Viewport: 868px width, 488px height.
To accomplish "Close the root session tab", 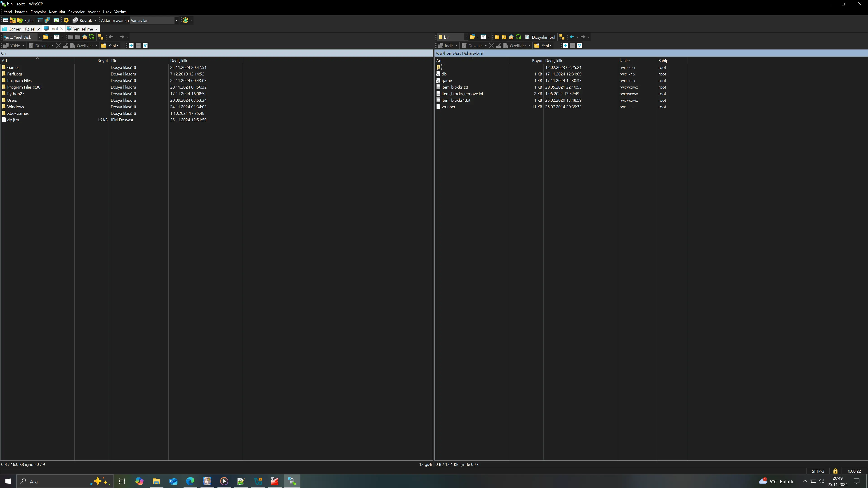I will [x=62, y=29].
